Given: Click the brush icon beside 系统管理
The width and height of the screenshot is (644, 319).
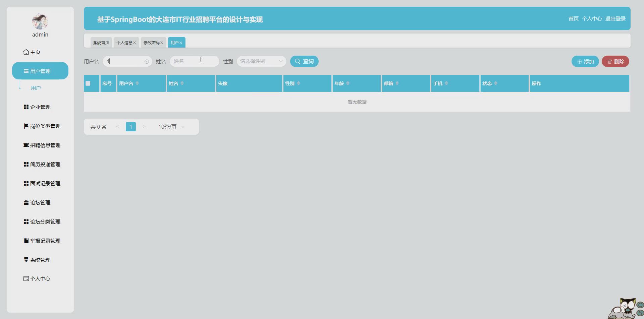Looking at the screenshot, I should click(26, 260).
